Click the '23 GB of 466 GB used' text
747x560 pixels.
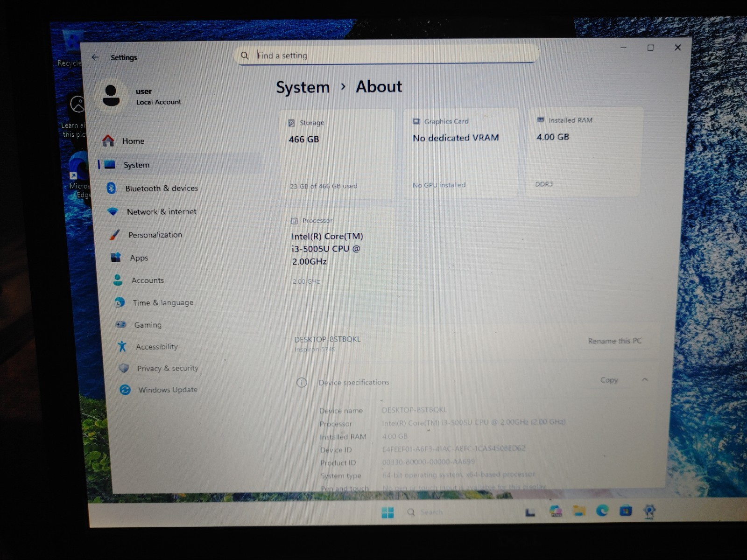tap(324, 186)
